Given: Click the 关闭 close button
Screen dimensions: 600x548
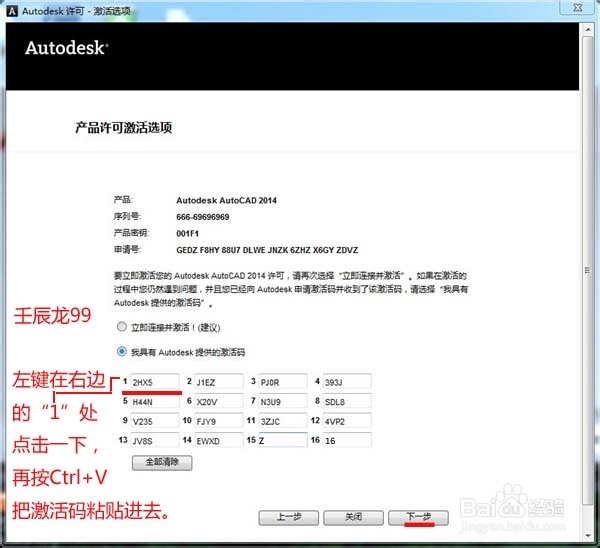Looking at the screenshot, I should click(353, 517).
